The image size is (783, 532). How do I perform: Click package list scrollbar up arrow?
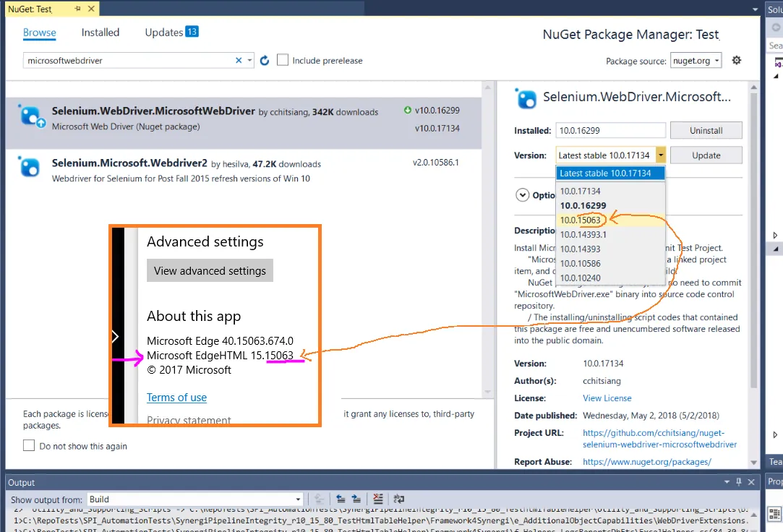[x=487, y=87]
